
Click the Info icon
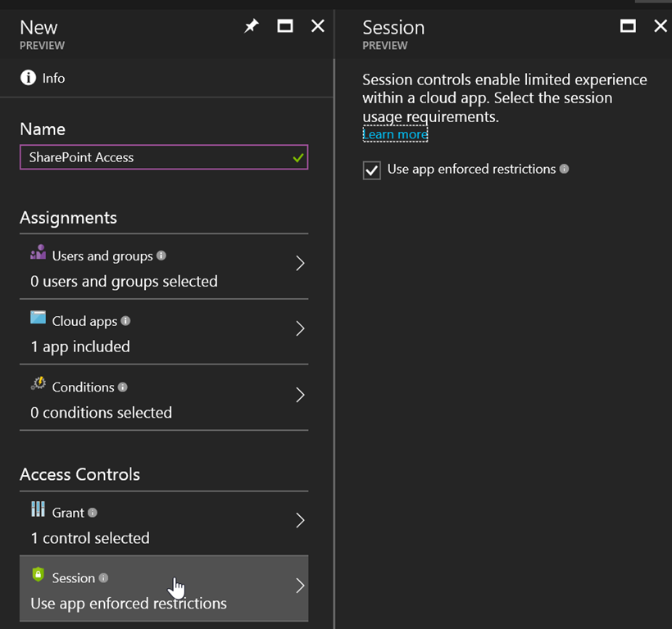(29, 78)
